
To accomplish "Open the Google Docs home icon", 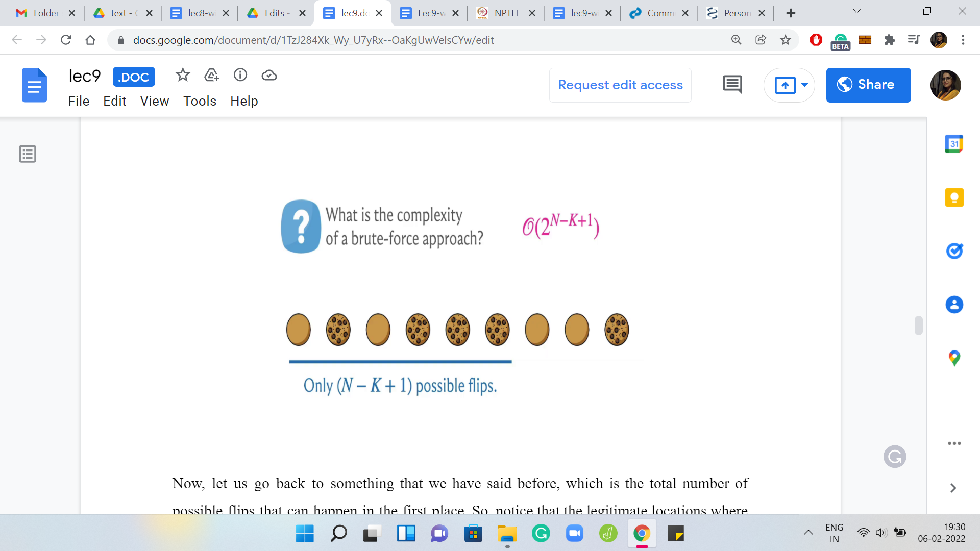I will pyautogui.click(x=34, y=85).
